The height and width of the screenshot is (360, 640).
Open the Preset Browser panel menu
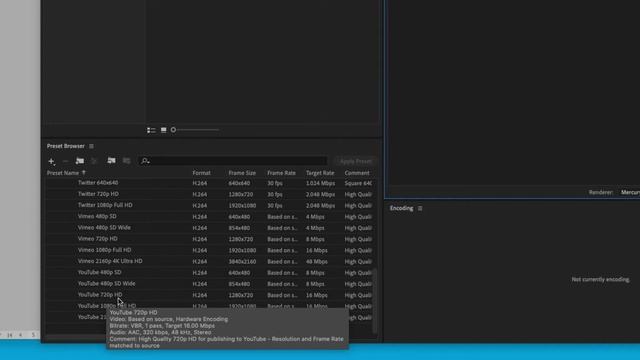91,146
